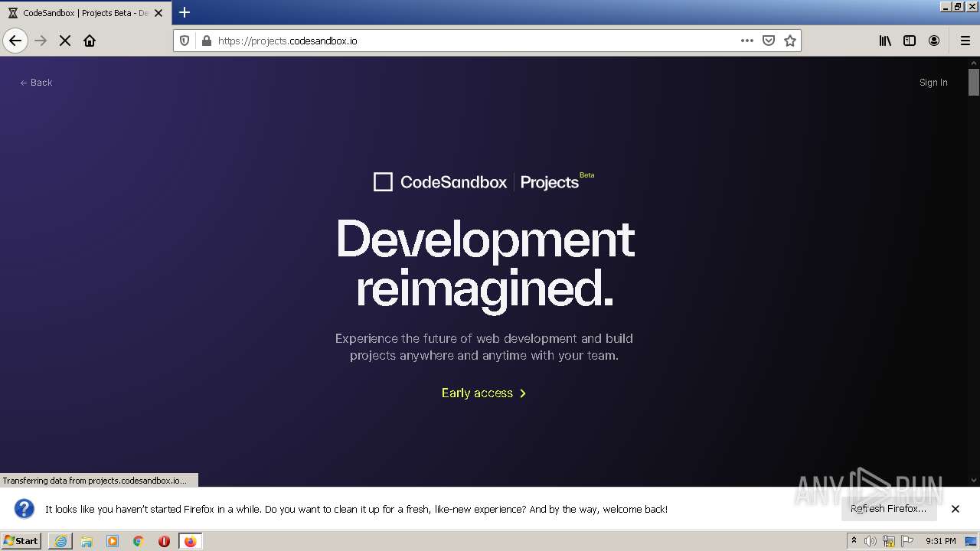
Task: Click the page vertical scrollbar thumb
Action: (974, 82)
